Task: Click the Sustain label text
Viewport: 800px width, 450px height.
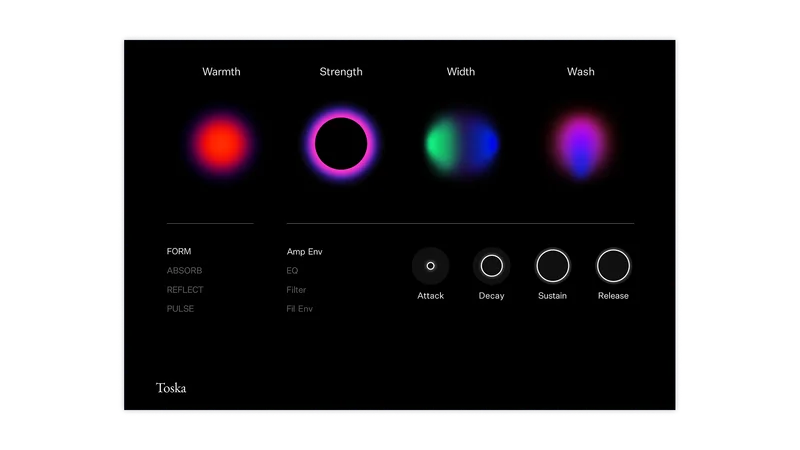Action: pos(553,296)
